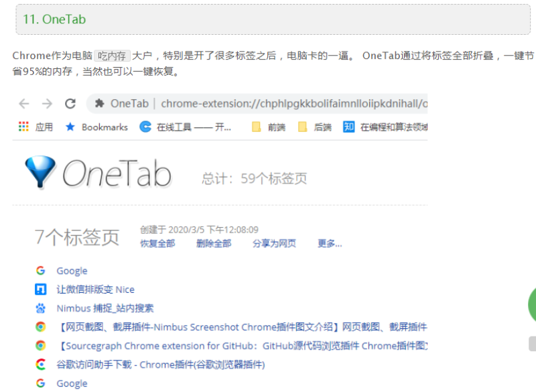Click the favicon beside 谷歌访问助手下载

(x=41, y=365)
